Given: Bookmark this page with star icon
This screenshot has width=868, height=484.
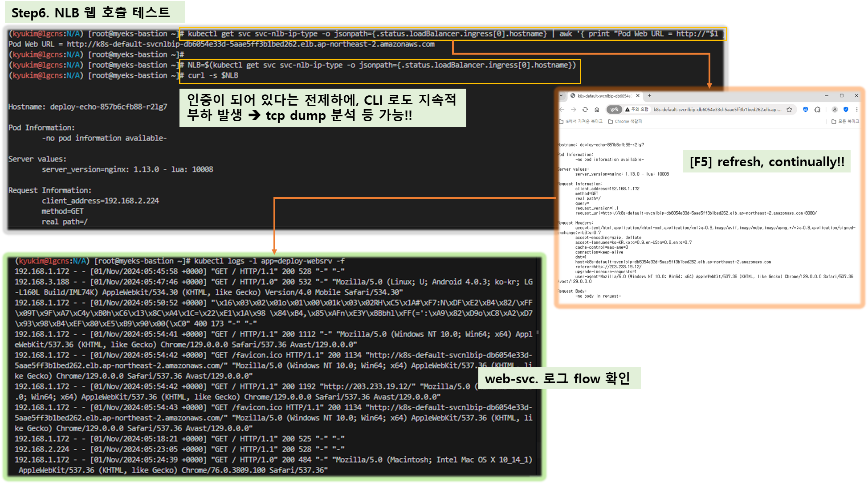Looking at the screenshot, I should 789,110.
